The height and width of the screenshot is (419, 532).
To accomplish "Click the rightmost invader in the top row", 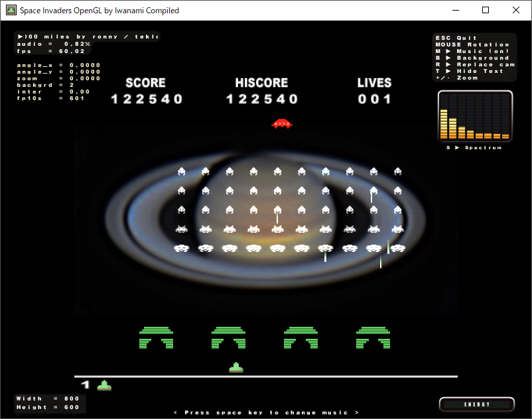I will click(x=397, y=172).
